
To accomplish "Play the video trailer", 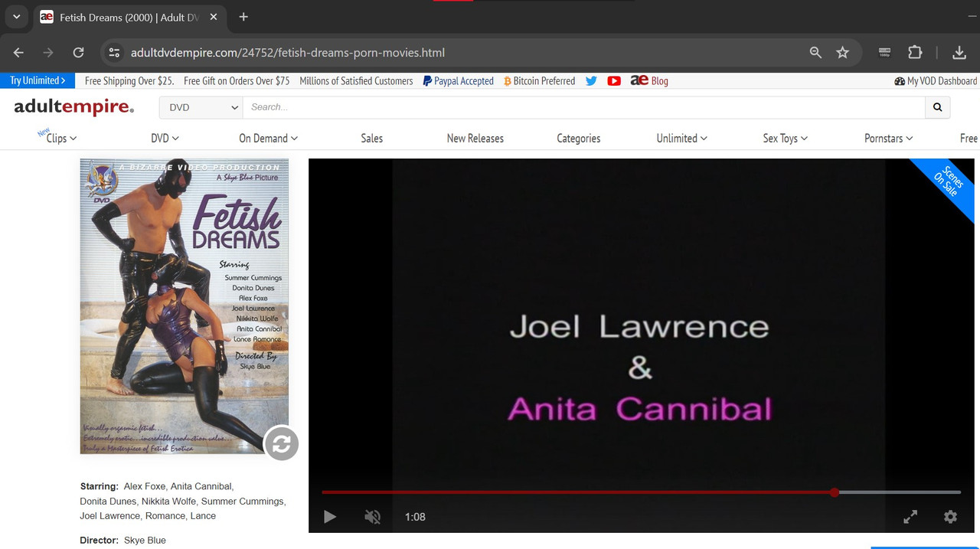I will coord(330,517).
